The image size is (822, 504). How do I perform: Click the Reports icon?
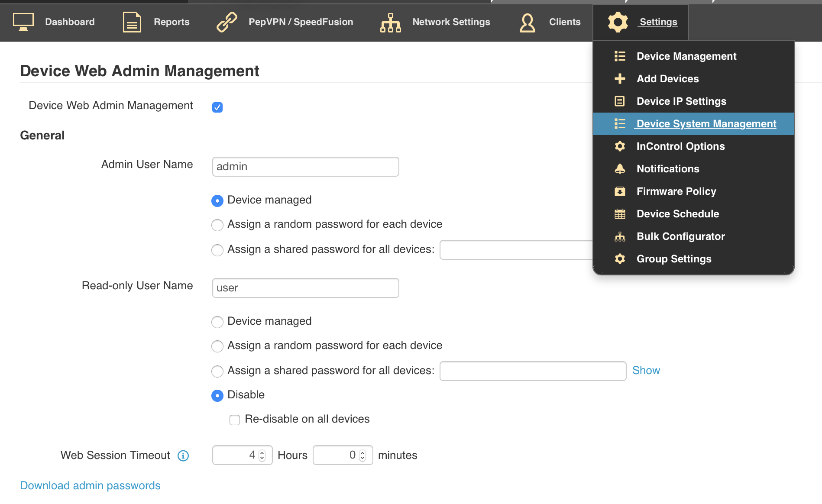tap(131, 22)
